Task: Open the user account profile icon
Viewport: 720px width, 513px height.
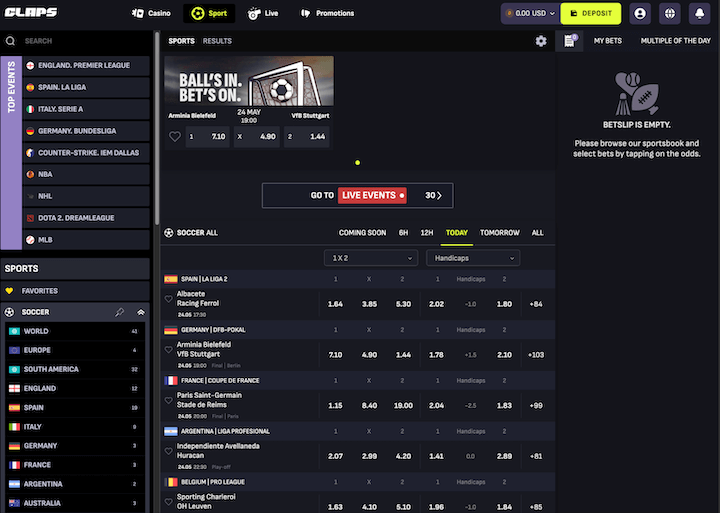Action: click(641, 13)
